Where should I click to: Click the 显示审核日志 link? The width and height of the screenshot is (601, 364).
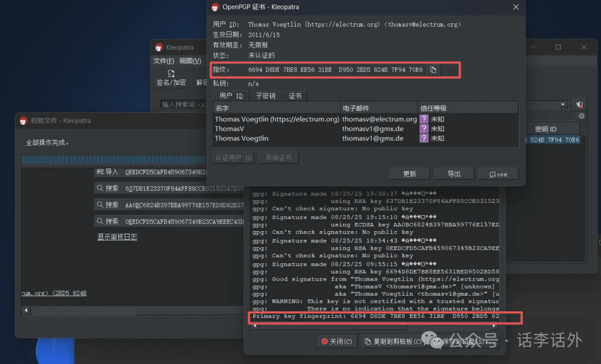point(117,237)
